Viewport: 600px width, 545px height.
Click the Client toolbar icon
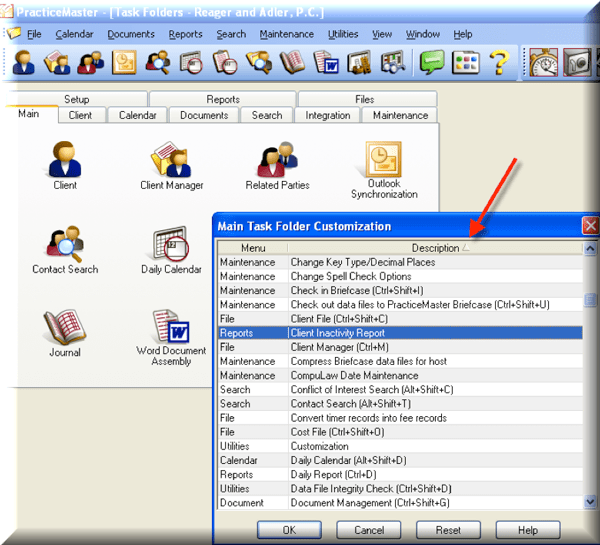[23, 62]
